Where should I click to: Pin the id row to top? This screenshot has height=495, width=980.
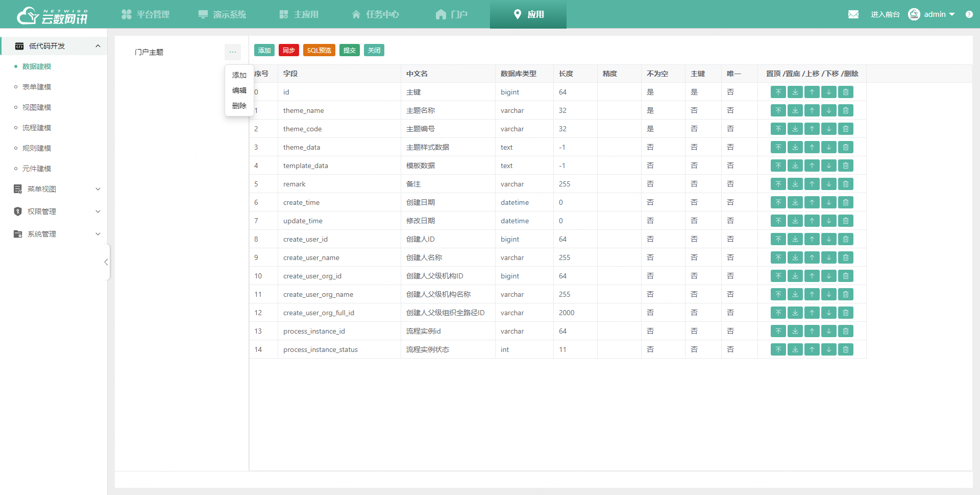click(x=778, y=92)
